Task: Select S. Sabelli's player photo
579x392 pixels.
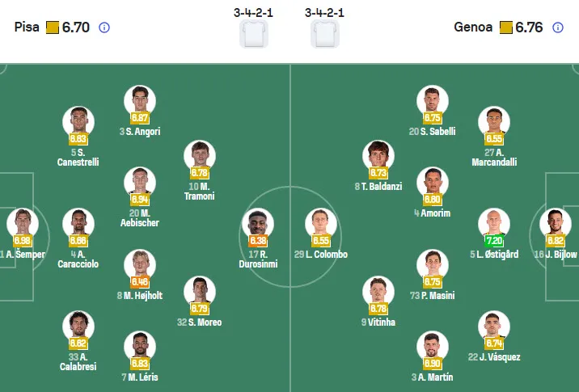Action: pyautogui.click(x=432, y=100)
